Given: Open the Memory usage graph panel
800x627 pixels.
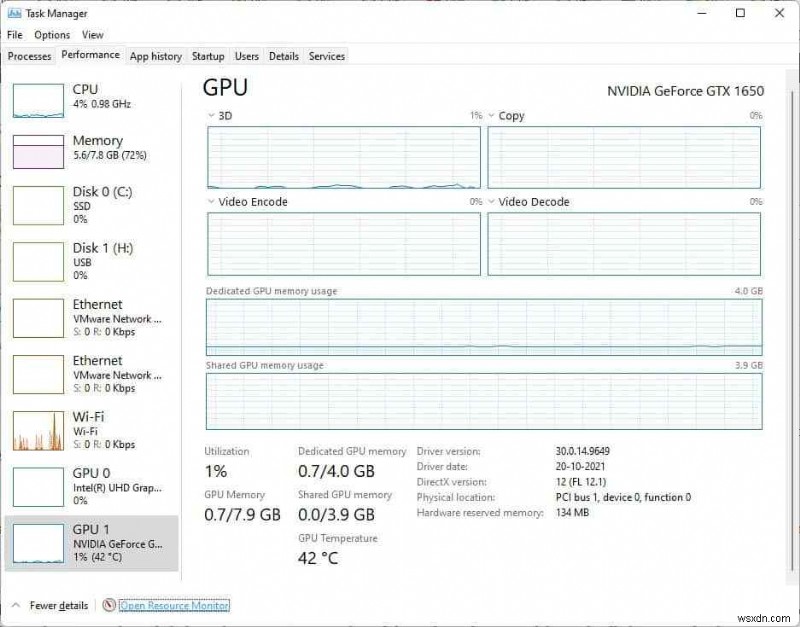Looking at the screenshot, I should [90, 147].
